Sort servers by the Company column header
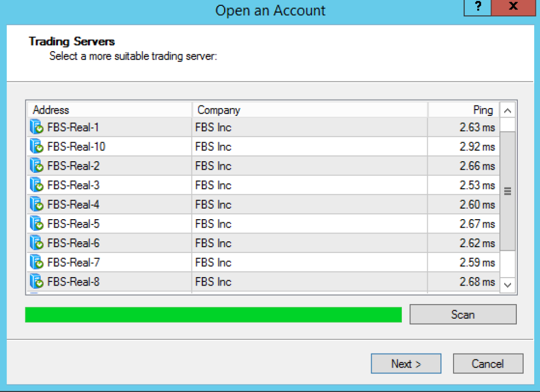Screen dimensions: 540x392 (310, 110)
